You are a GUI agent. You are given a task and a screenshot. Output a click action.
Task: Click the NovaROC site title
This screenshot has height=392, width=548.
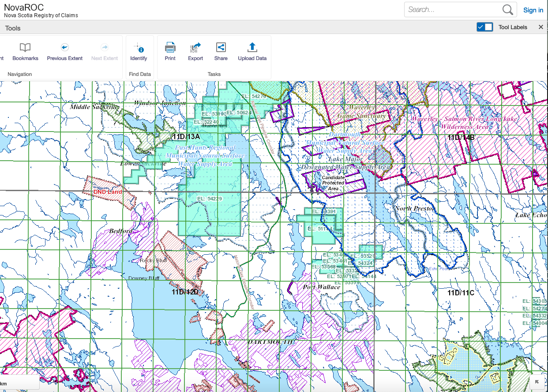pos(24,7)
